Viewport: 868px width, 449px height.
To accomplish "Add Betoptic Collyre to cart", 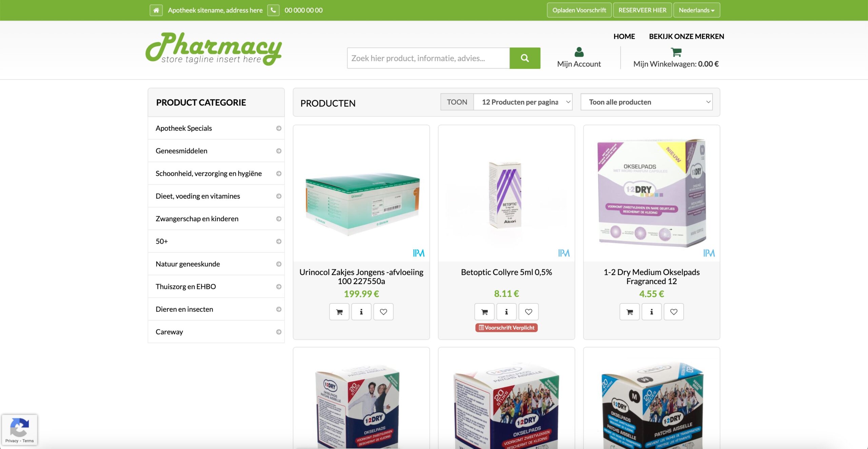I will pyautogui.click(x=484, y=312).
